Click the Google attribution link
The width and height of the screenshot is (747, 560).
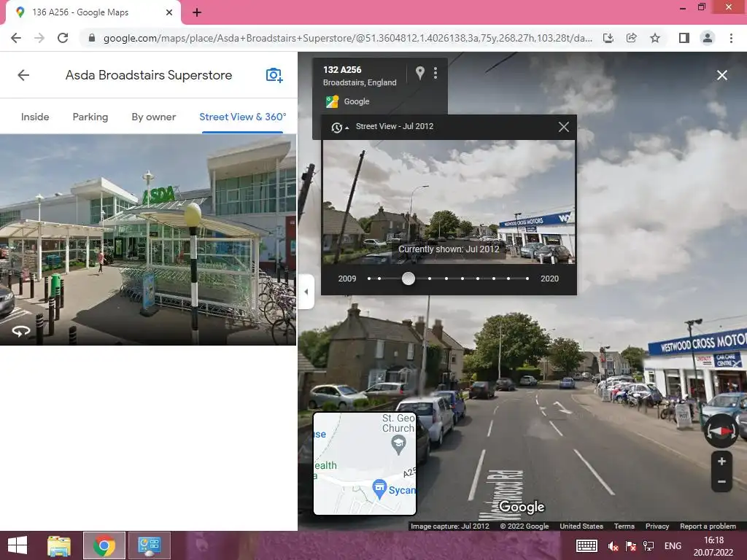click(356, 101)
